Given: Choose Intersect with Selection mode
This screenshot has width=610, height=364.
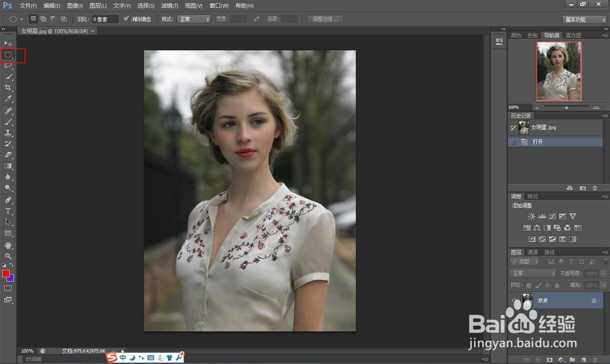Looking at the screenshot, I should click(64, 19).
